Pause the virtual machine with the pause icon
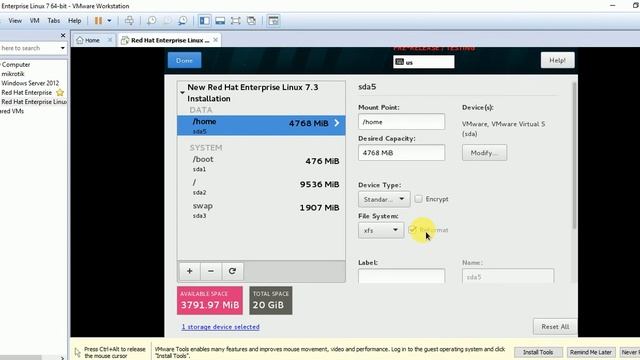The width and height of the screenshot is (640, 360). pos(98,20)
